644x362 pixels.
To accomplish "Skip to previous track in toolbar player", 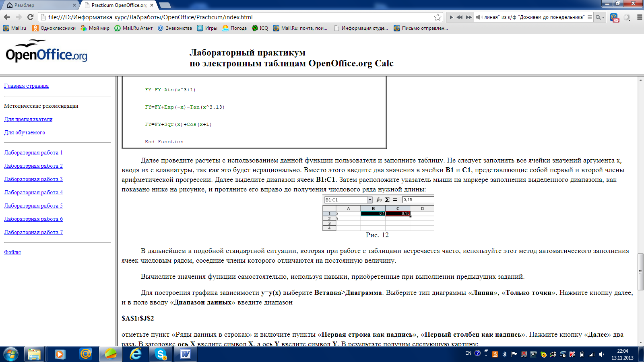I will point(459,17).
